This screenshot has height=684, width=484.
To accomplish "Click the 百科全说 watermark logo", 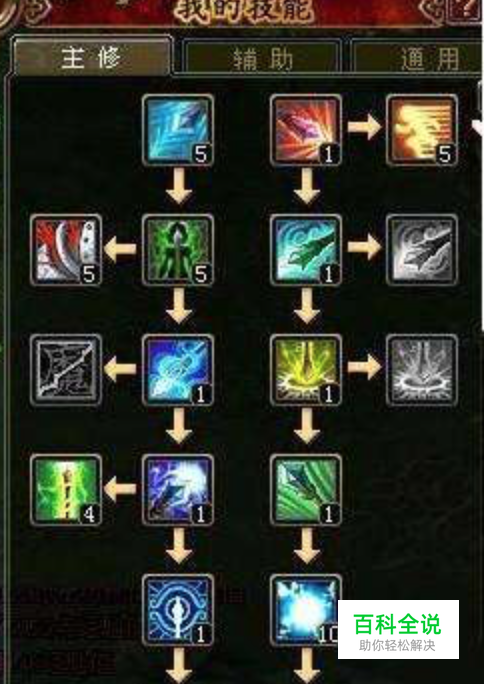I will [x=398, y=629].
